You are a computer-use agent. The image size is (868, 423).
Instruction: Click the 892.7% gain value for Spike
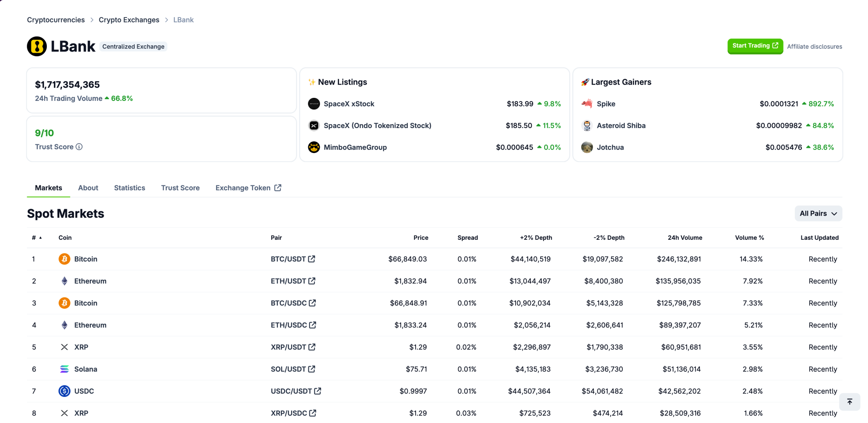(x=821, y=104)
